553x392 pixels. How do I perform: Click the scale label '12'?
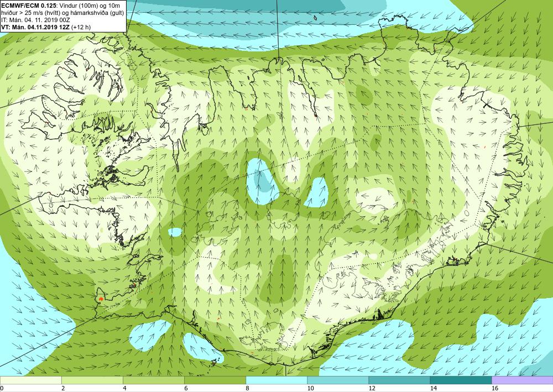click(x=372, y=389)
